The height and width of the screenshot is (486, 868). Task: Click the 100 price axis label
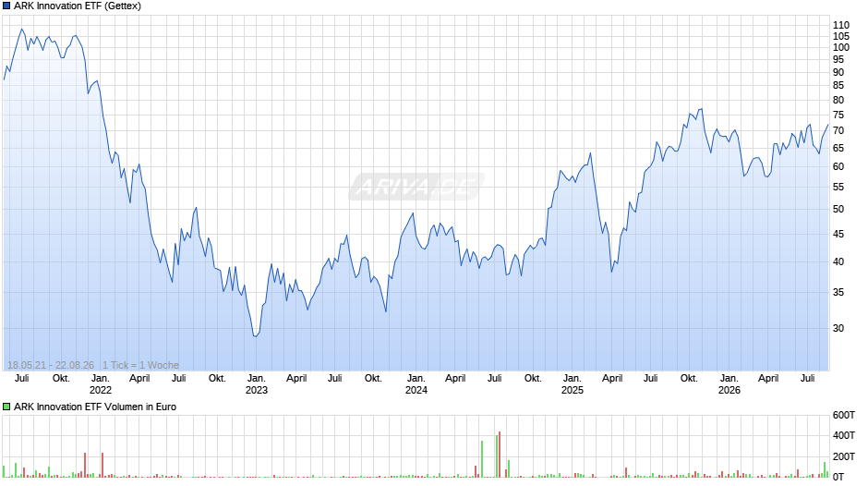(x=841, y=47)
